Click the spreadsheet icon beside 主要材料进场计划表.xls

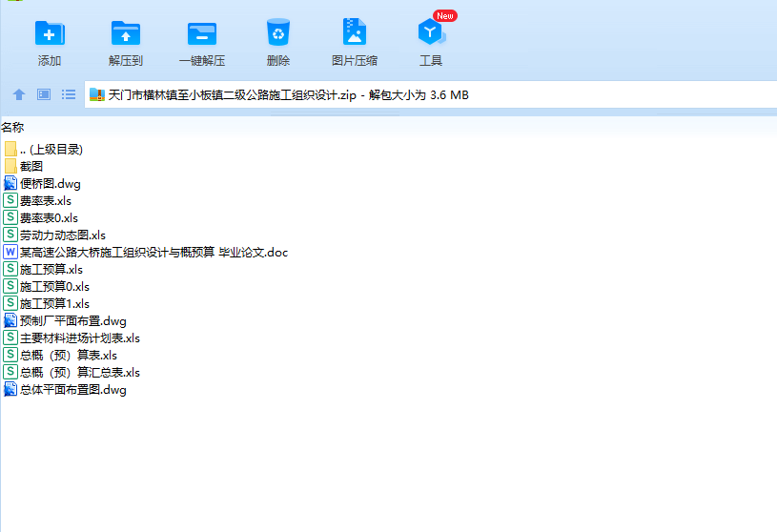tap(10, 338)
